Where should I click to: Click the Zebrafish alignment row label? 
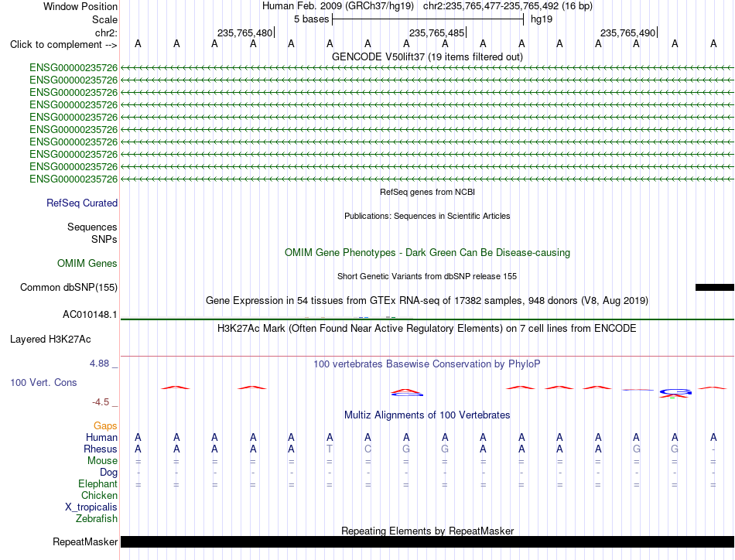(97, 519)
